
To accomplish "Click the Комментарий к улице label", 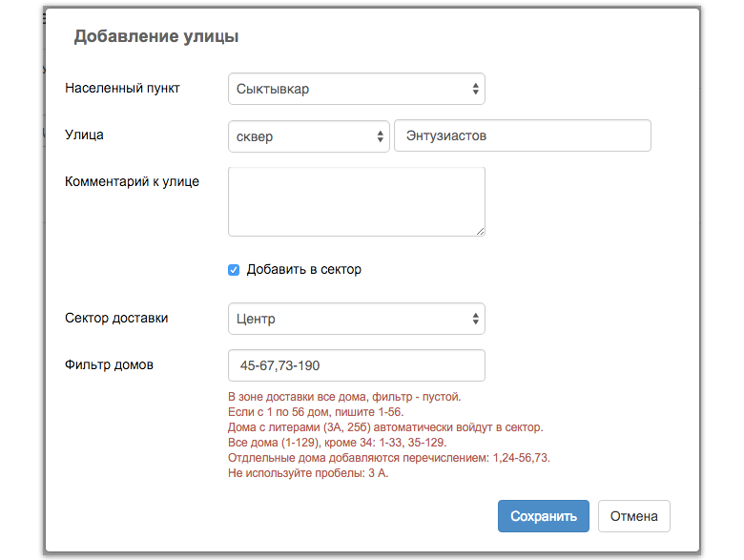I will 132,181.
